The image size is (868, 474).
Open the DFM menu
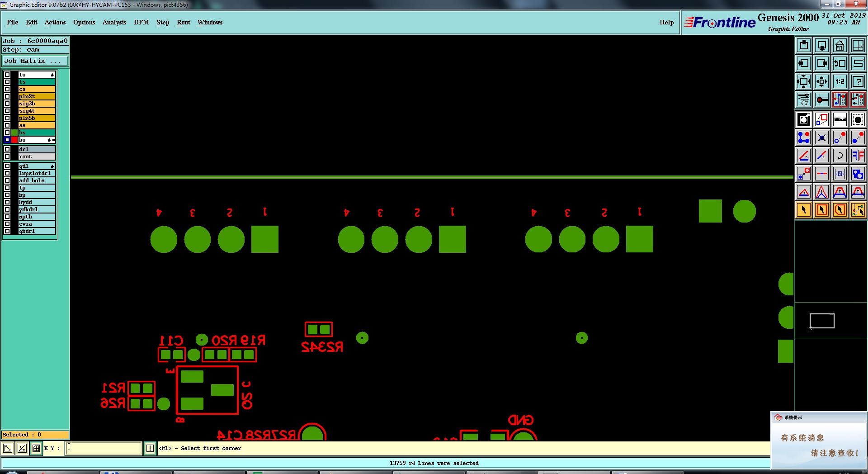pos(142,22)
